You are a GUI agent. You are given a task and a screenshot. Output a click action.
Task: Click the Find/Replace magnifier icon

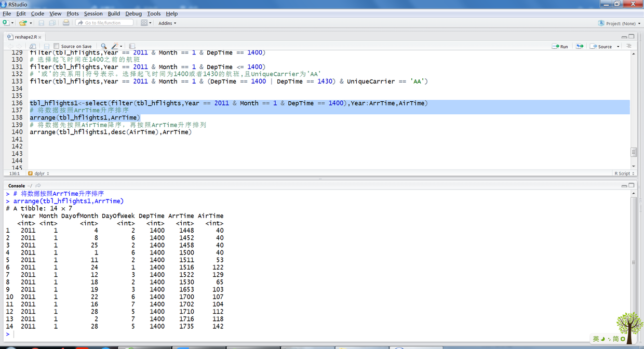(104, 46)
